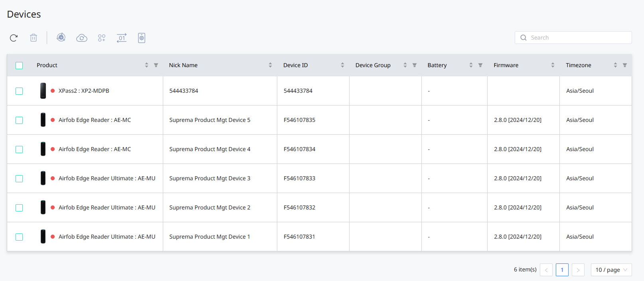Sort by the Nick Name column

270,65
